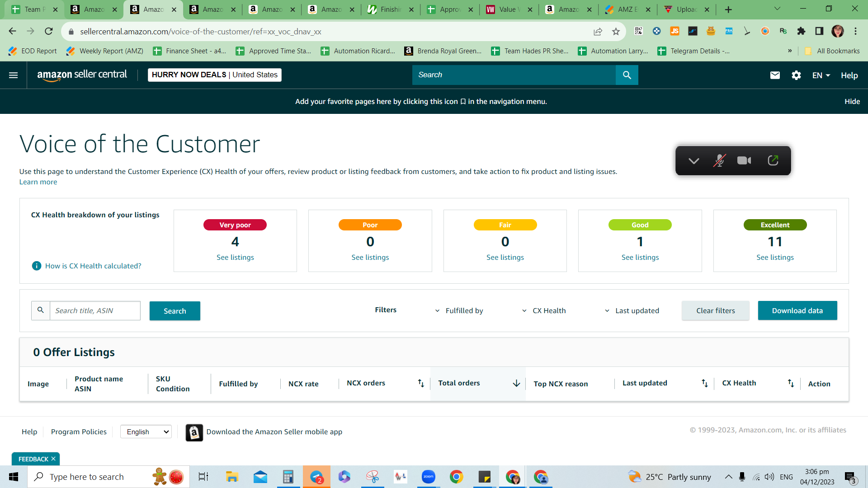Click the magnifier search button in header

point(627,75)
